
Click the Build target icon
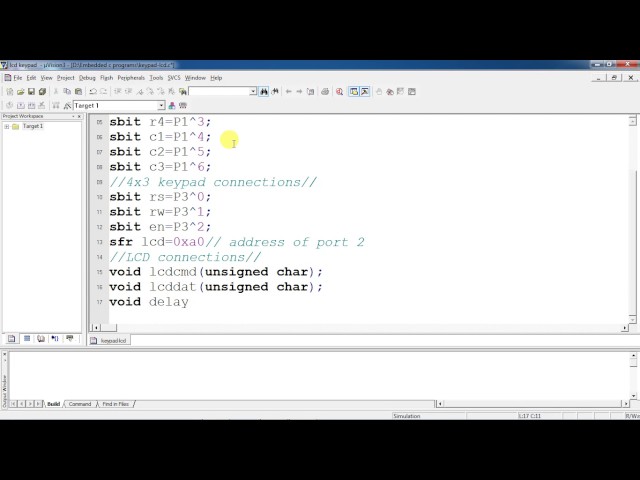click(20, 105)
